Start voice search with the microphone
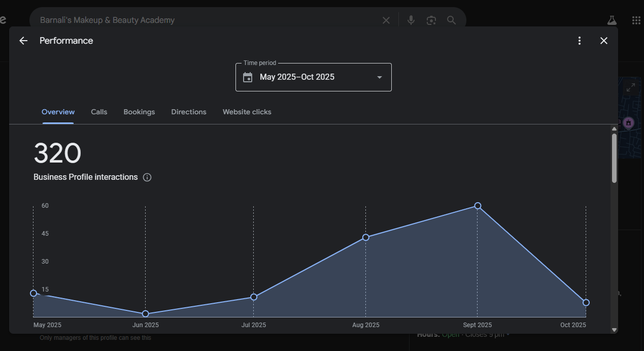The image size is (644, 351). pyautogui.click(x=411, y=20)
